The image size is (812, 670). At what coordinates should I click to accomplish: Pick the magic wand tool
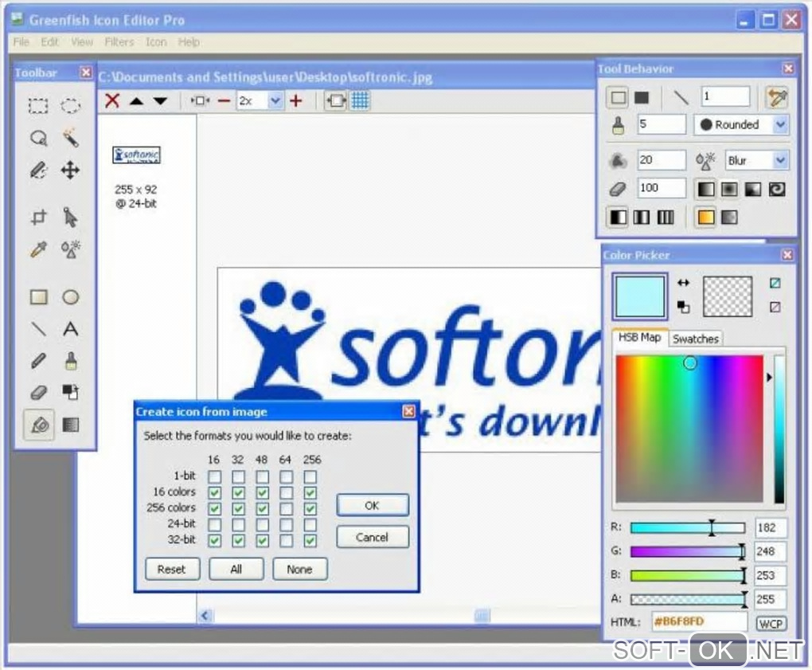pos(70,138)
